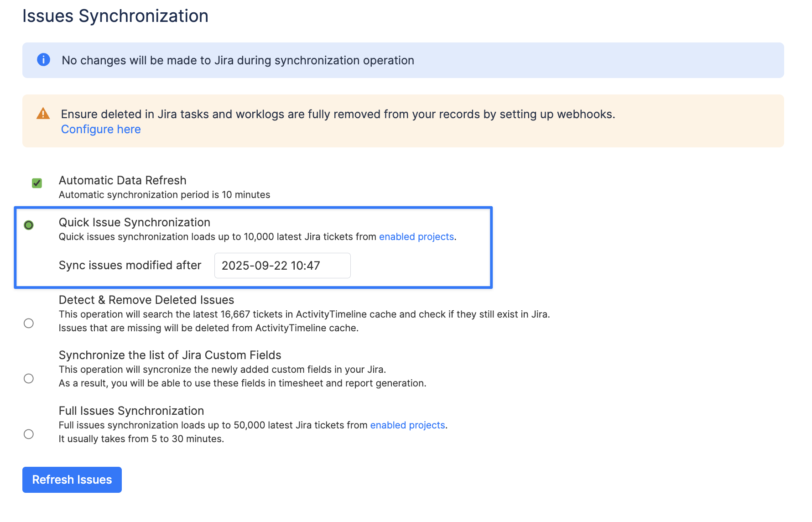Click the "No changes will be made" info message
812x522 pixels.
(x=238, y=60)
